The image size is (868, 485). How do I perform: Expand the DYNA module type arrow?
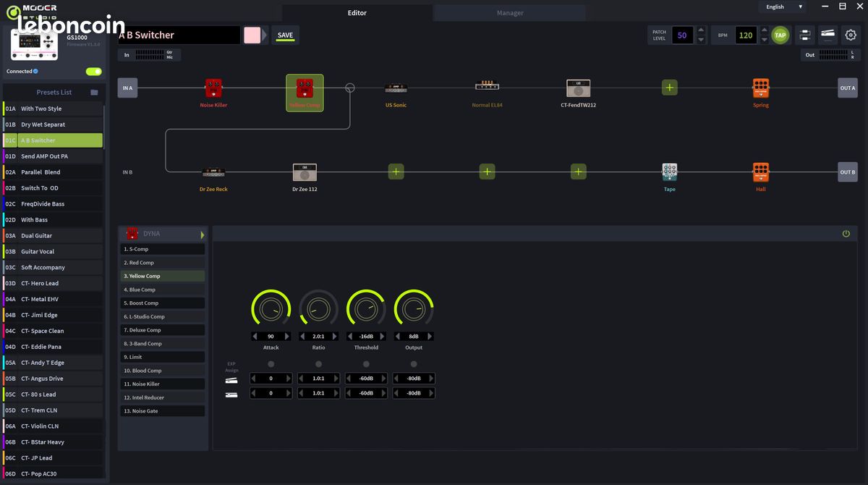[203, 235]
